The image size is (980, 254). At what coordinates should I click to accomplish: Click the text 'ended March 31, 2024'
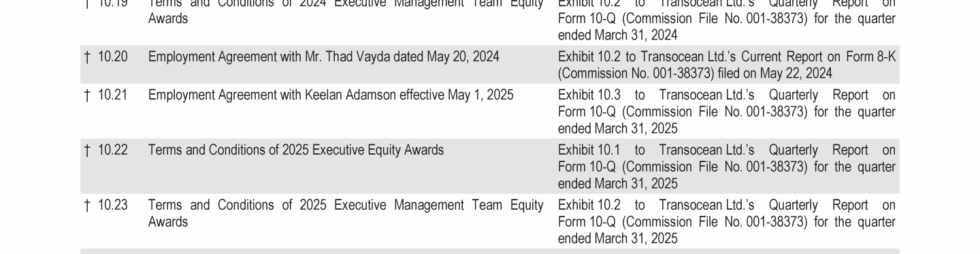(618, 35)
